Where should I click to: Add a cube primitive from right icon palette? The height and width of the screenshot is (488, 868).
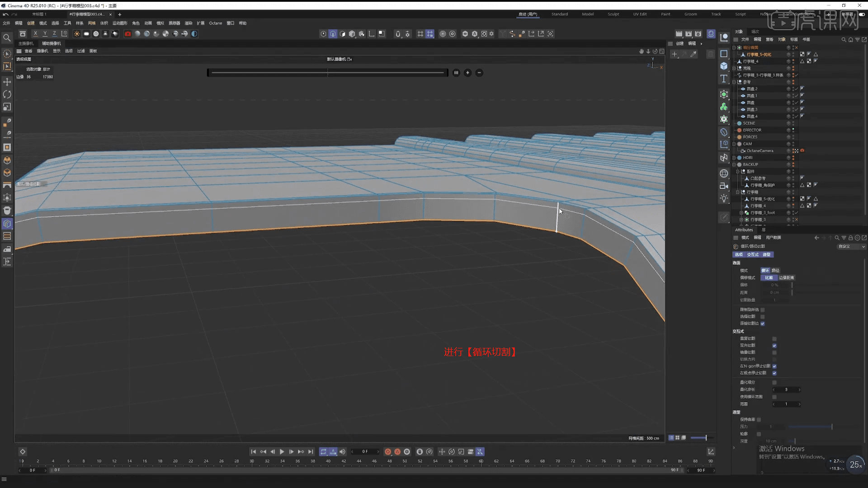724,66
